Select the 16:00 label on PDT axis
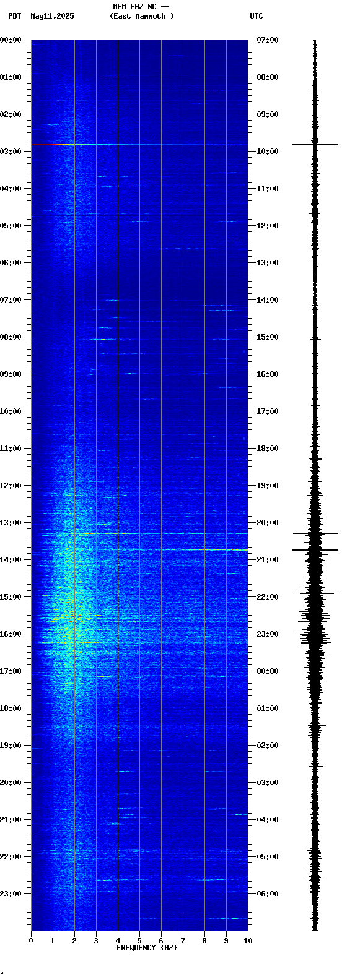The width and height of the screenshot is (342, 980). (11, 634)
